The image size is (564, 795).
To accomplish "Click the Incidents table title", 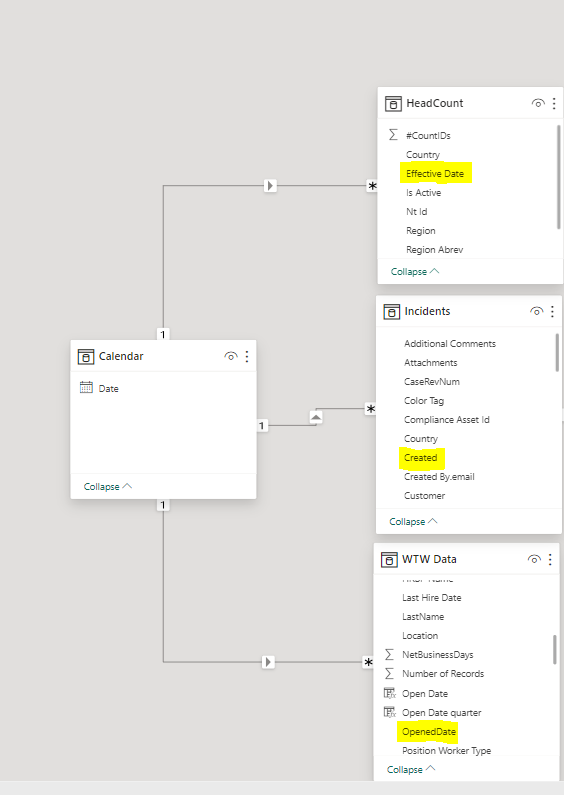I will click(x=427, y=311).
